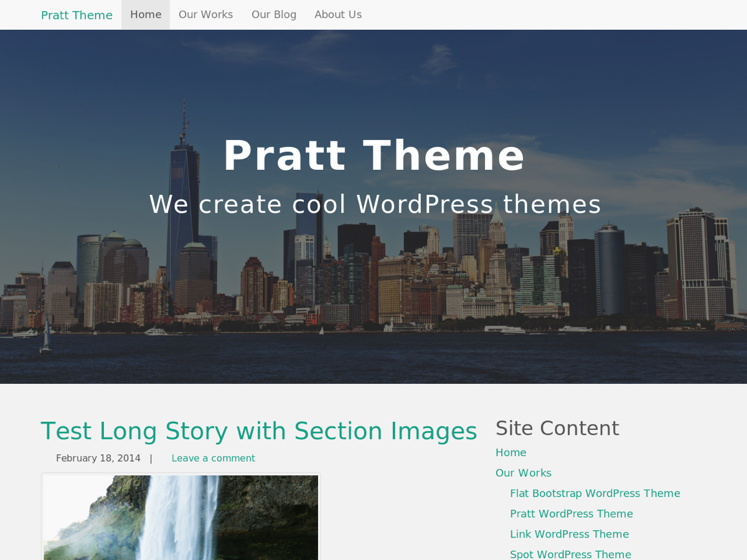The image size is (747, 560).
Task: Click Spot WordPress Theme link
Action: [570, 554]
